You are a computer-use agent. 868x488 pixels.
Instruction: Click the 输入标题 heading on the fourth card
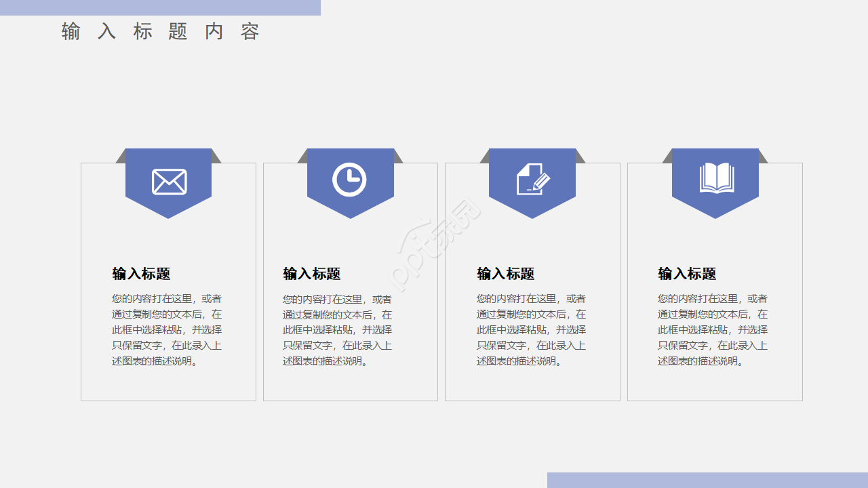[x=688, y=274]
